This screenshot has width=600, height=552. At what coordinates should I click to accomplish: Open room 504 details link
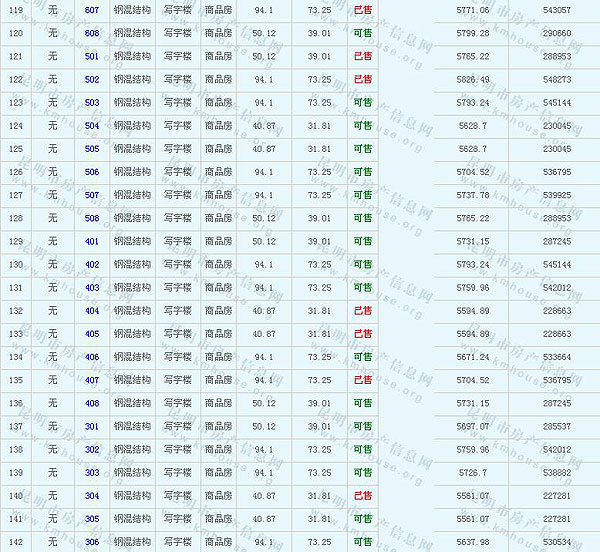[x=92, y=126]
